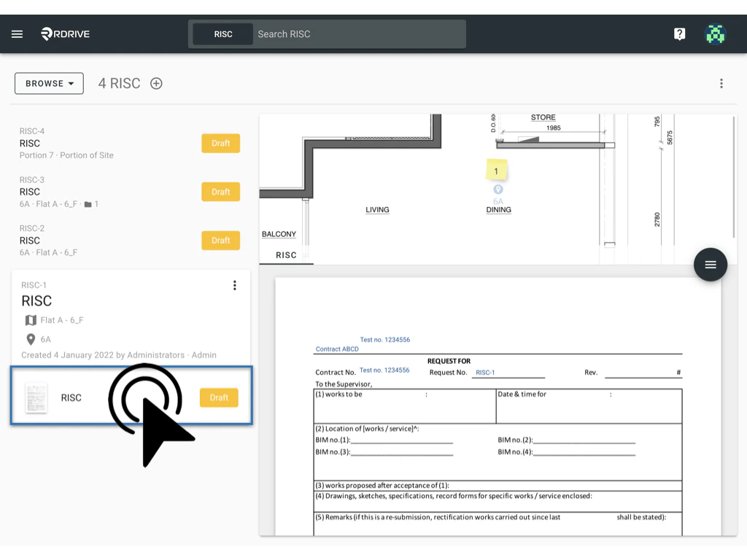Open the help question-mark icon

pos(679,34)
